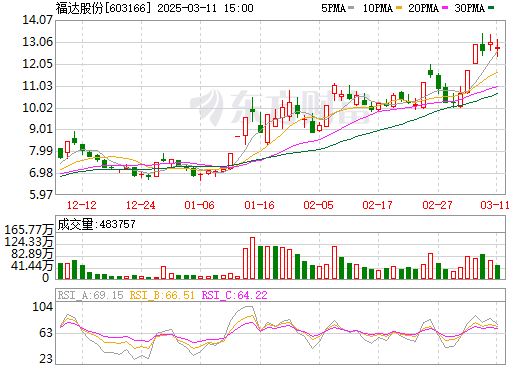Click the 12-12 date axis label
This screenshot has width=520, height=365.
tap(82, 205)
